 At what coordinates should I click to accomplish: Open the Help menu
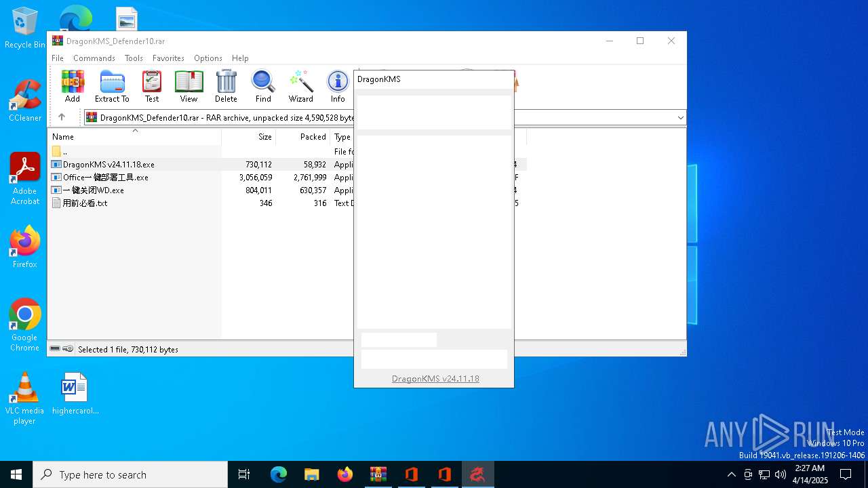click(240, 58)
